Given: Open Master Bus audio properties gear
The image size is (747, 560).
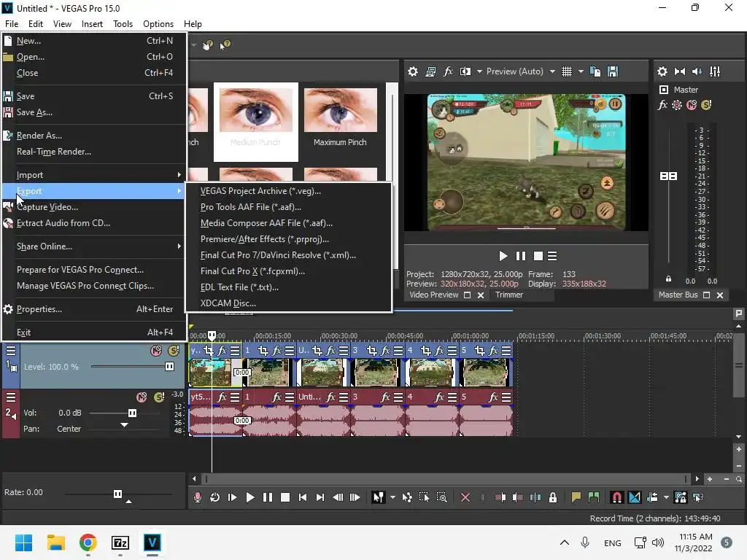Looking at the screenshot, I should click(x=662, y=71).
